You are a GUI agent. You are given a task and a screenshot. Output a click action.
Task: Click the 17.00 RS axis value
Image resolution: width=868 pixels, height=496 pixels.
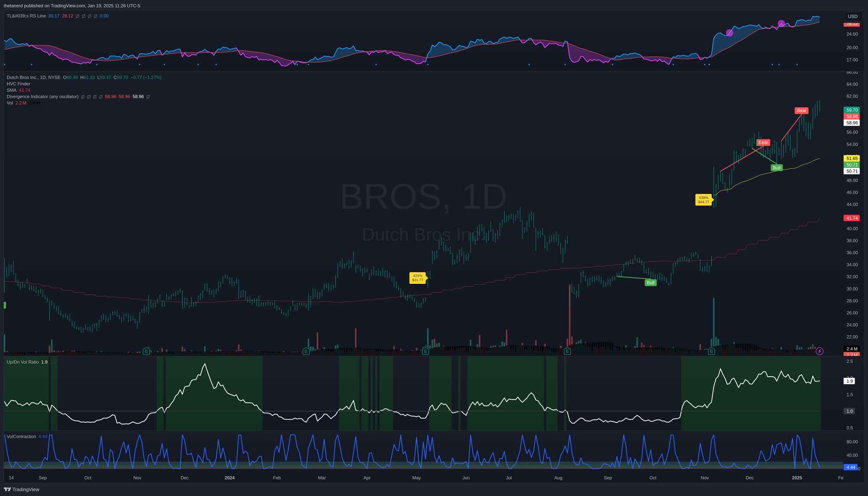coord(852,60)
